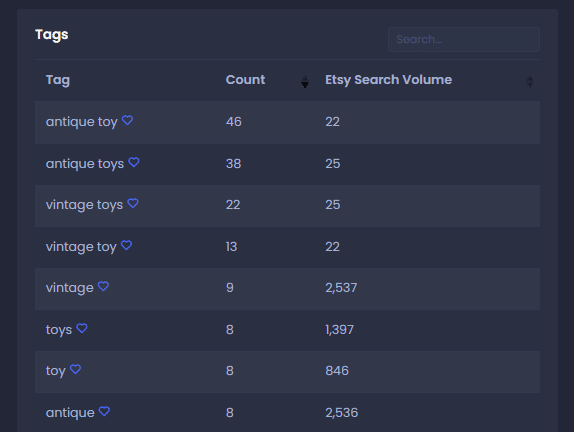
Task: Focus the tags Search input field
Action: [464, 39]
